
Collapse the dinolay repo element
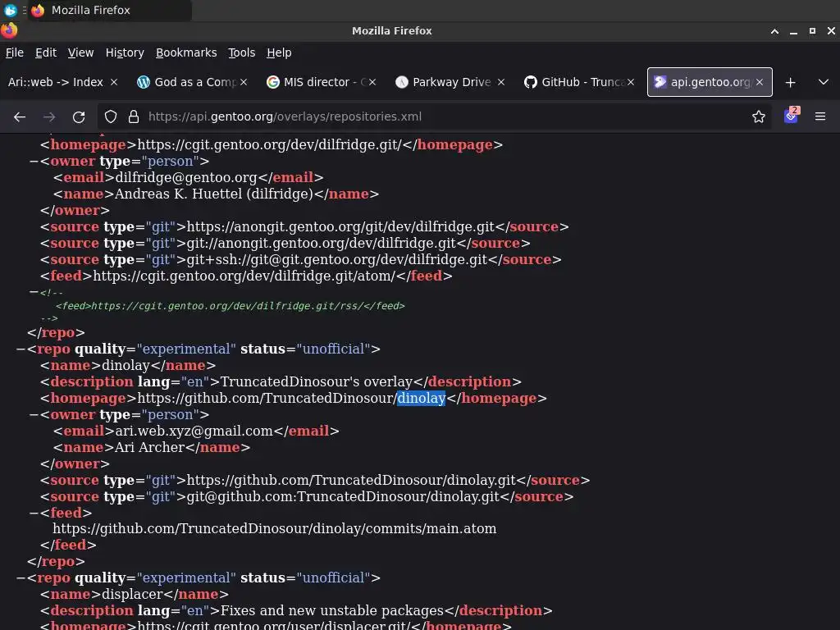coord(21,349)
